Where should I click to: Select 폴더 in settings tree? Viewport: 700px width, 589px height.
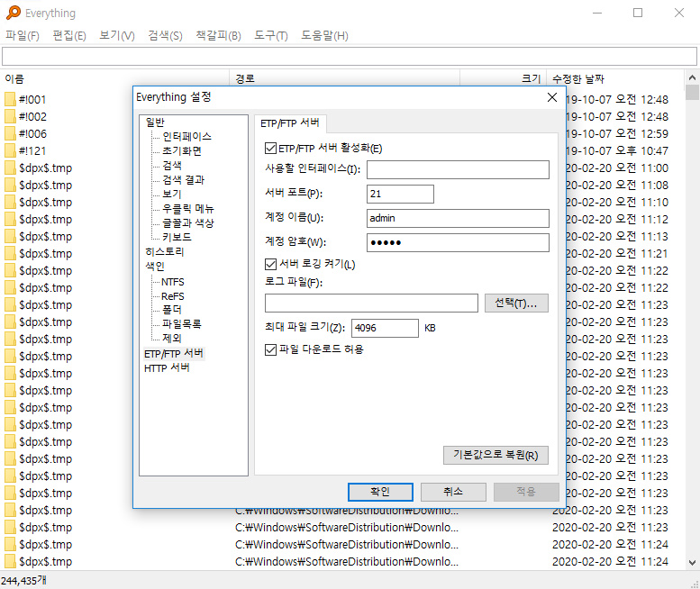(x=172, y=310)
